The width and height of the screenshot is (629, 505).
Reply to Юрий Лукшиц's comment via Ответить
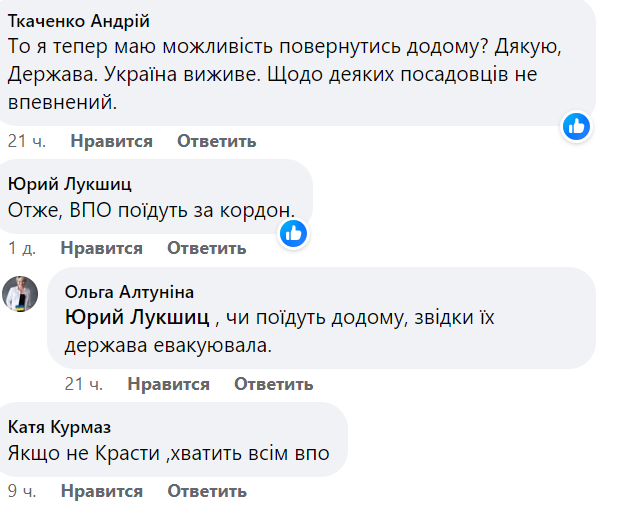tap(206, 248)
